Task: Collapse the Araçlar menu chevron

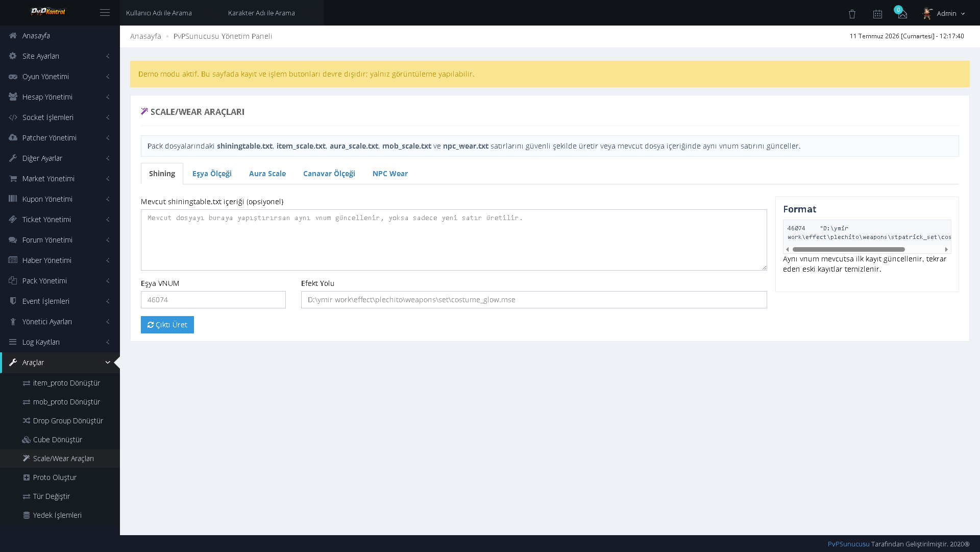Action: coord(108,363)
